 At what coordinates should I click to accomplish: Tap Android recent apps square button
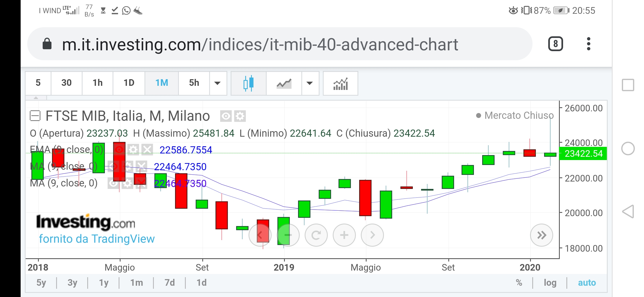628,85
